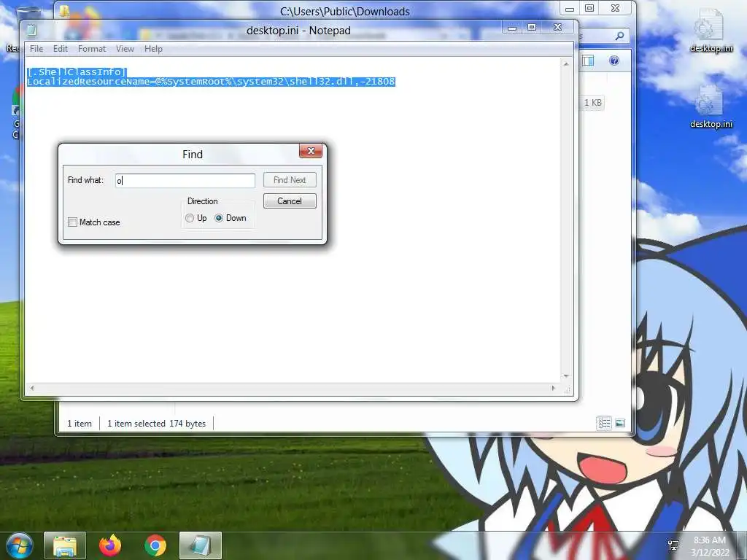This screenshot has height=560, width=747.
Task: Cancel the Find dialog
Action: click(290, 201)
